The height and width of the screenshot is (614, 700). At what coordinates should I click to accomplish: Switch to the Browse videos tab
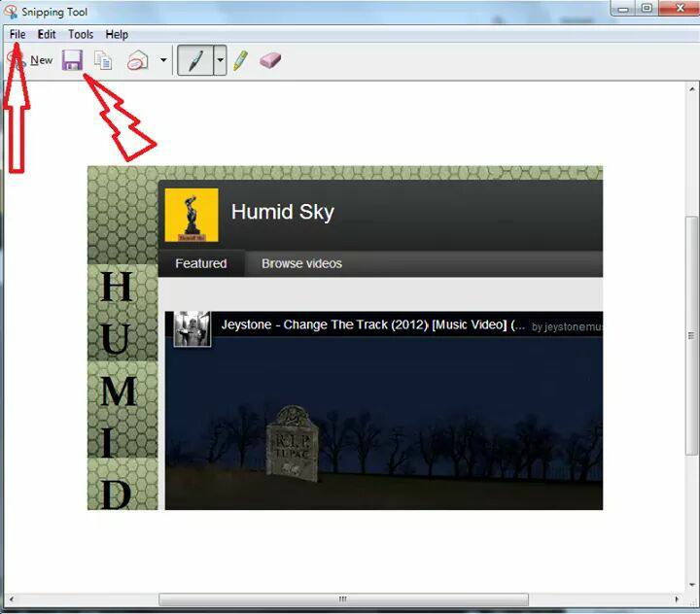coord(301,263)
